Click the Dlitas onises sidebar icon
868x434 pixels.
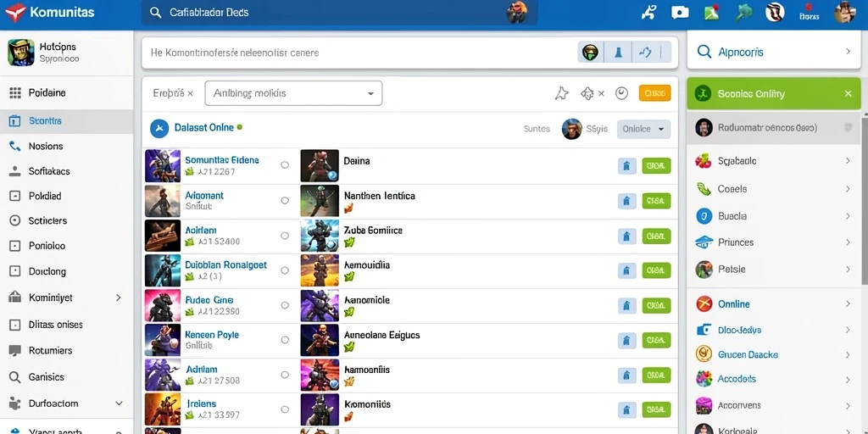[15, 325]
